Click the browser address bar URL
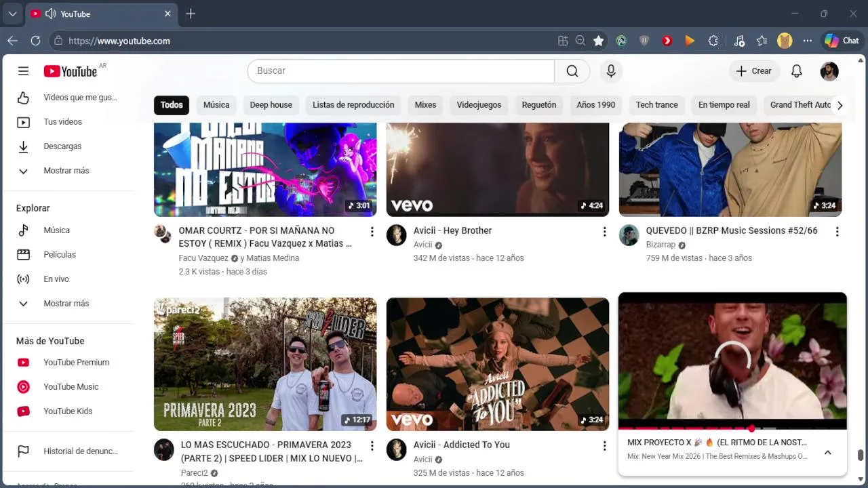 coord(119,41)
